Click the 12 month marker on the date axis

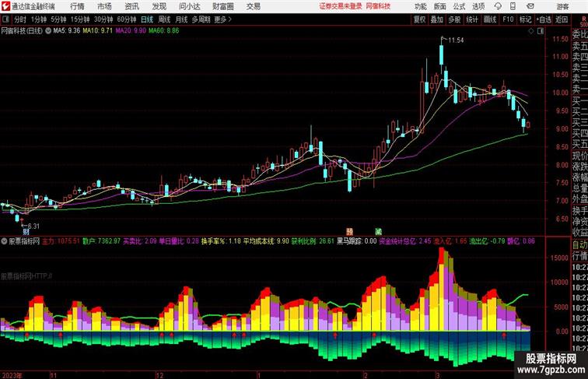tap(159, 375)
